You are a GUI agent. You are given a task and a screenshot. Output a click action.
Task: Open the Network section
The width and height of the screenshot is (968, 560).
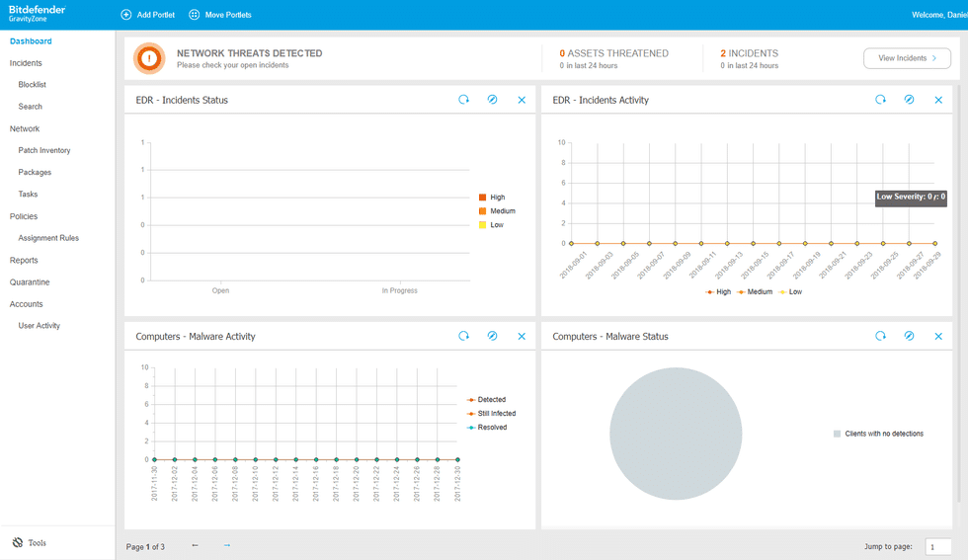point(25,128)
